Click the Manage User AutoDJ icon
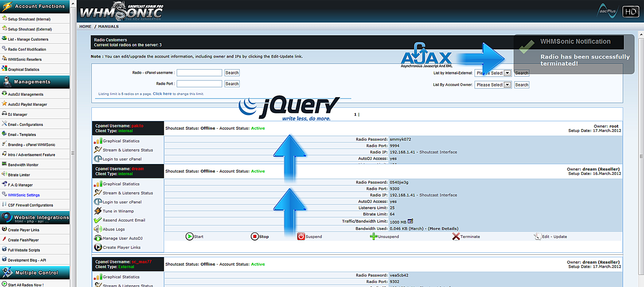The height and width of the screenshot is (287, 644). coord(98,238)
